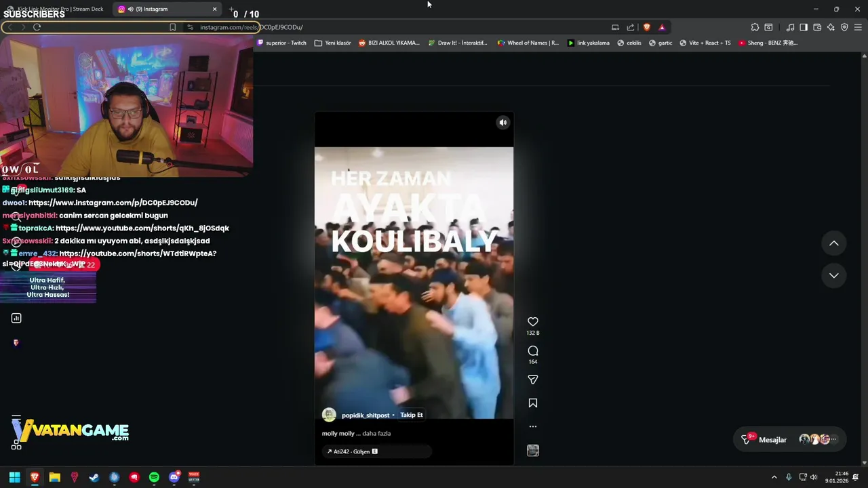
Task: Share the reel with paper plane icon
Action: tap(533, 380)
